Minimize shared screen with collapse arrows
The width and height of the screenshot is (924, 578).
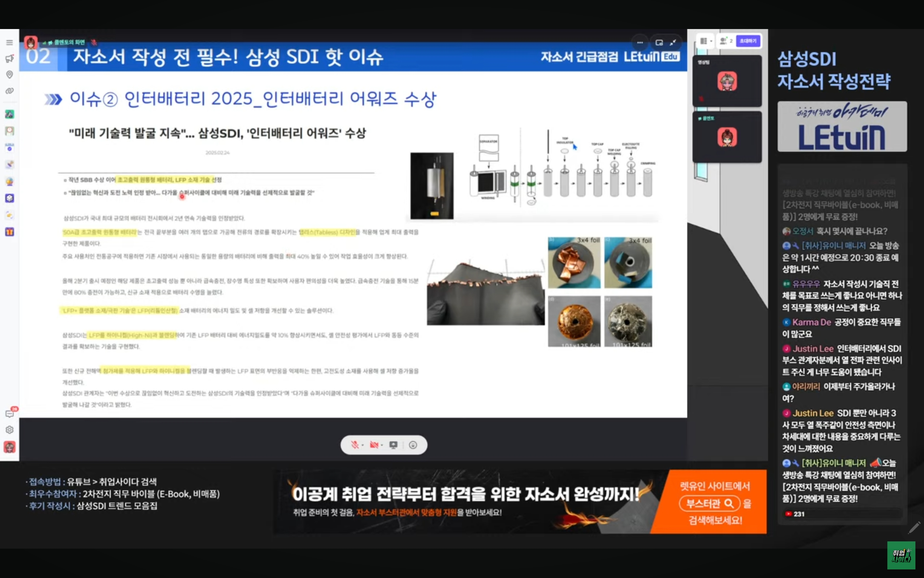coord(673,43)
